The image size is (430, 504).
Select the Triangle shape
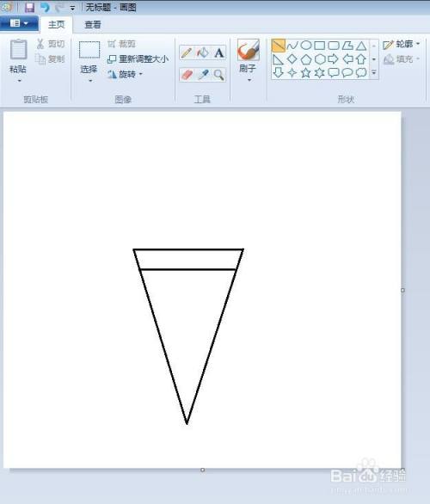pos(361,46)
